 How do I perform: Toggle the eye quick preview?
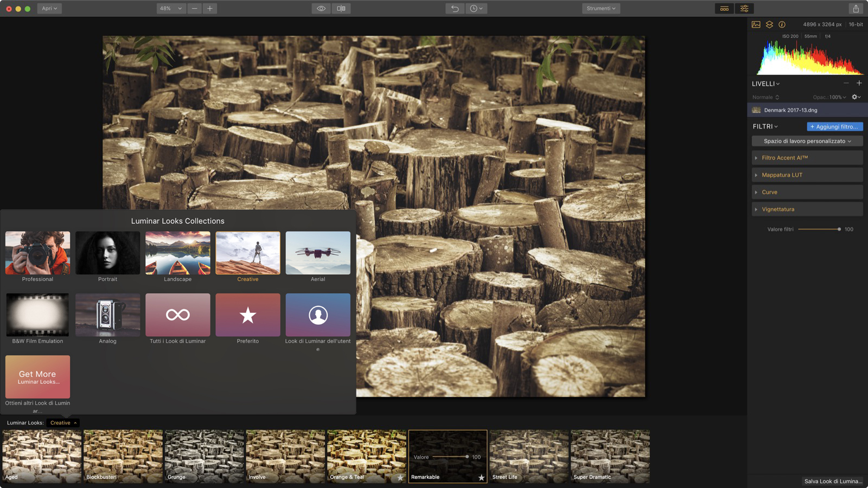(321, 9)
